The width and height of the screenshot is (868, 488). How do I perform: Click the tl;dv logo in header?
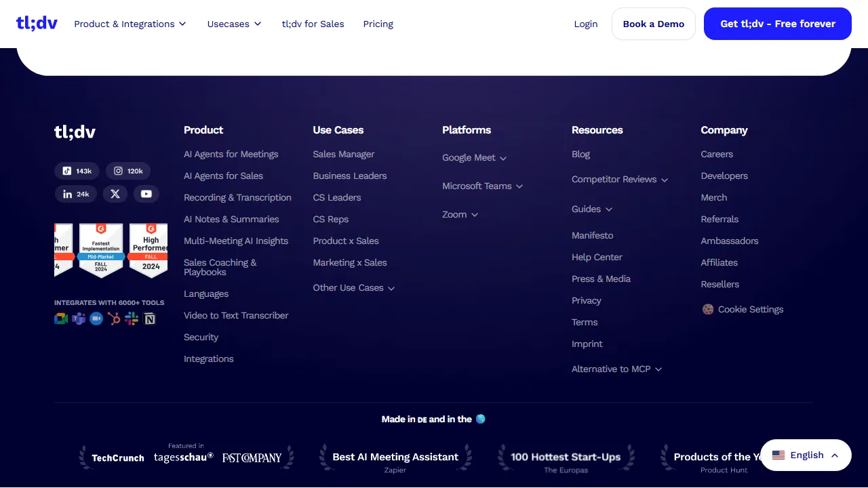pos(37,23)
